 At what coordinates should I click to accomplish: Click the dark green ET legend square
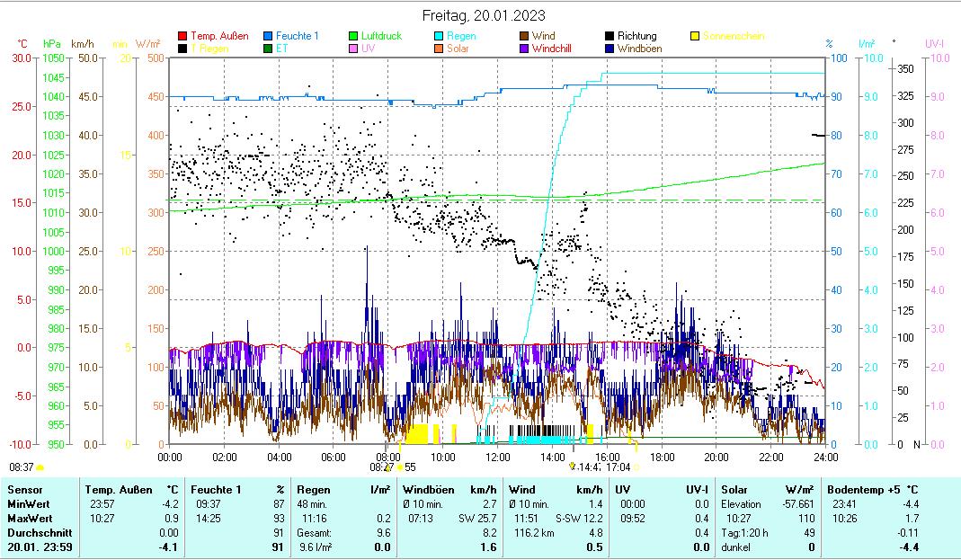(x=268, y=49)
